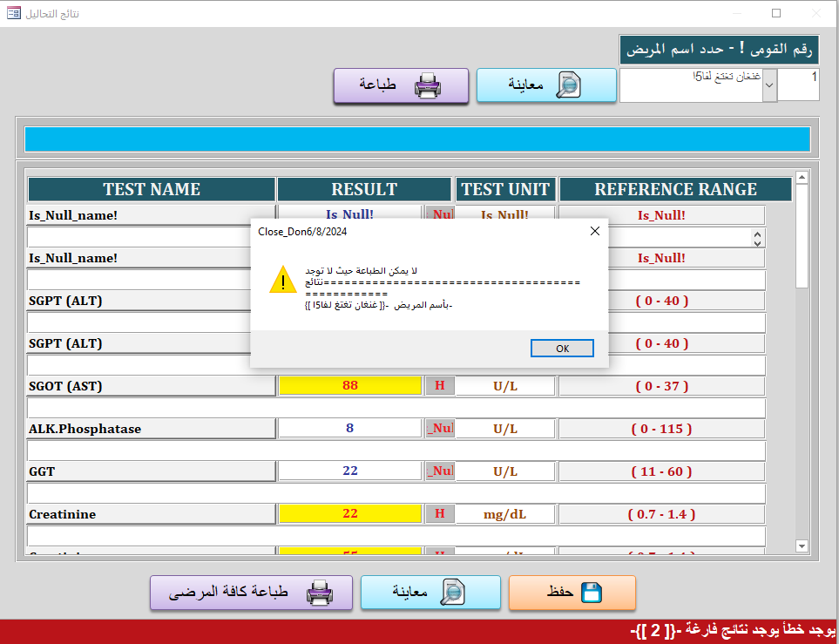
Task: Click the yellow warning icon in dialog
Action: click(x=282, y=280)
